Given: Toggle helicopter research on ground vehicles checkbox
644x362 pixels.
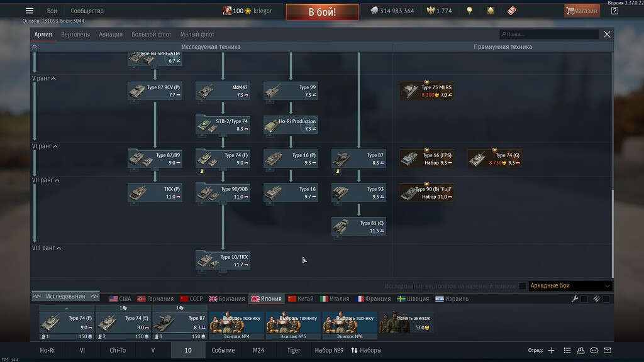Looking at the screenshot, I should (523, 286).
